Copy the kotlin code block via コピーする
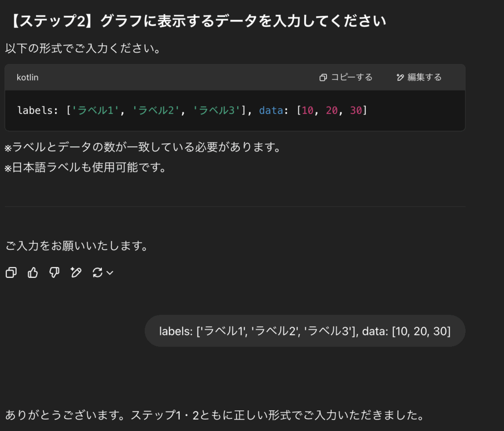The image size is (504, 431). pyautogui.click(x=346, y=77)
